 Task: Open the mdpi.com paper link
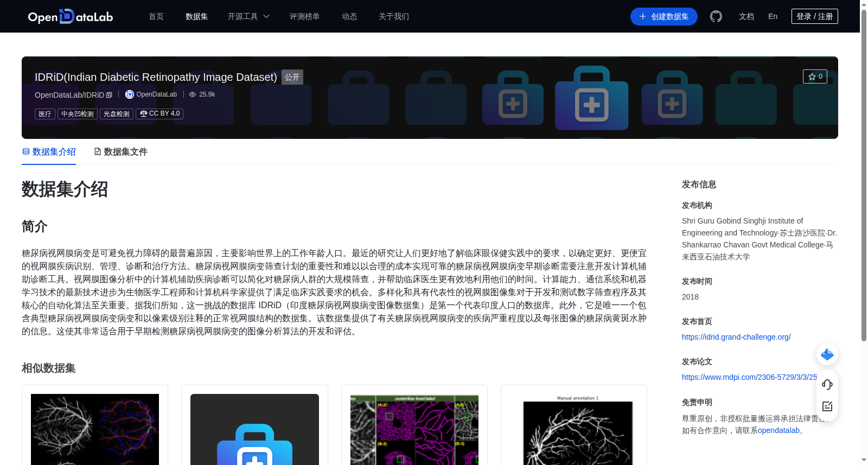point(750,377)
